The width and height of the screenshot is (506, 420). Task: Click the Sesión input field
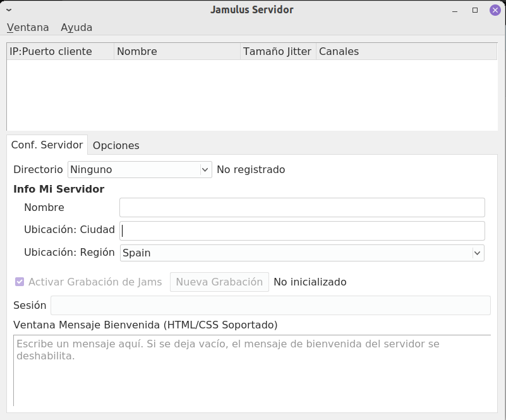coord(270,305)
